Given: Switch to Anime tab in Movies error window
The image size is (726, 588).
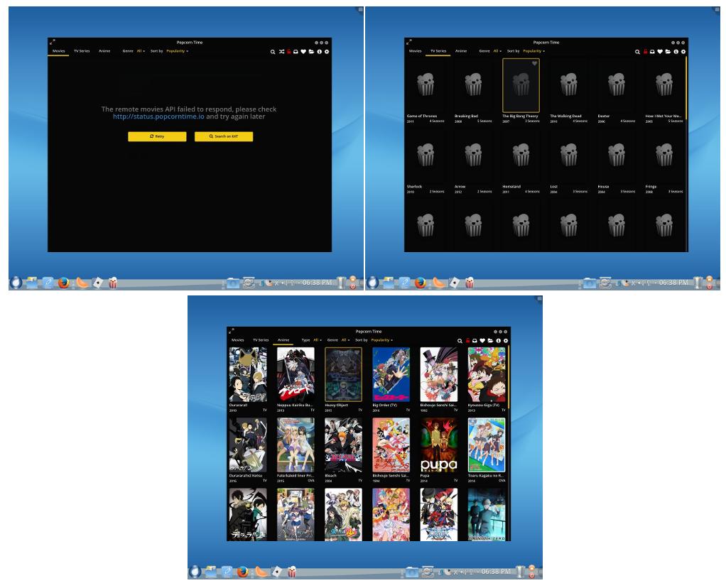Looking at the screenshot, I should click(x=104, y=51).
